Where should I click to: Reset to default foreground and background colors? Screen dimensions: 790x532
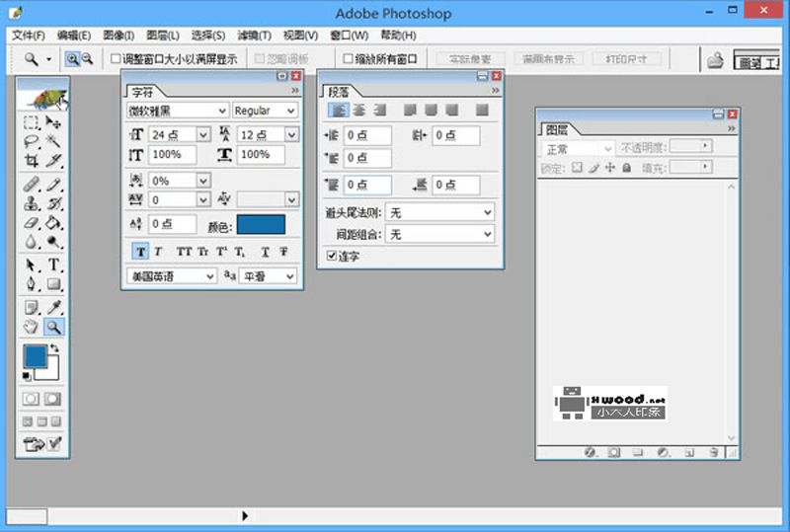pyautogui.click(x=27, y=376)
